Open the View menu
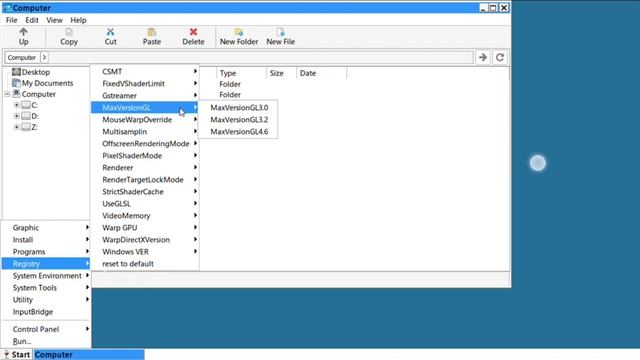Screen dimensions: 640x360 (54, 20)
